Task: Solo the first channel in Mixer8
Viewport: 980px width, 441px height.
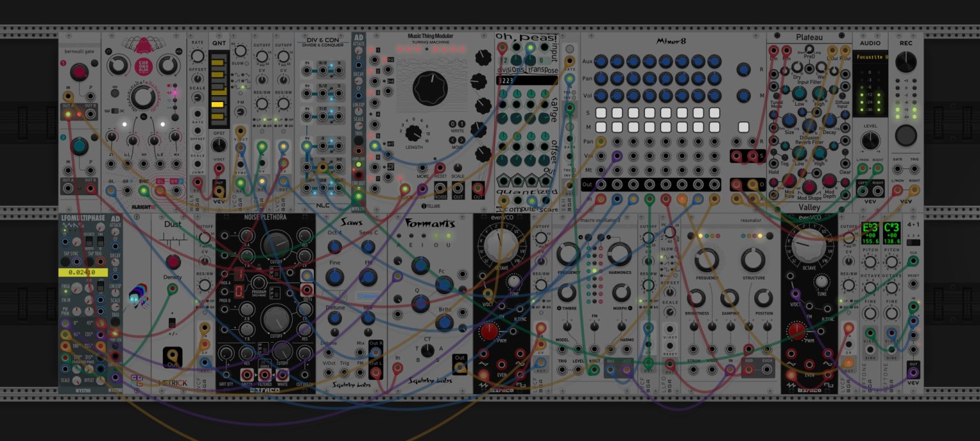Action: click(x=600, y=113)
